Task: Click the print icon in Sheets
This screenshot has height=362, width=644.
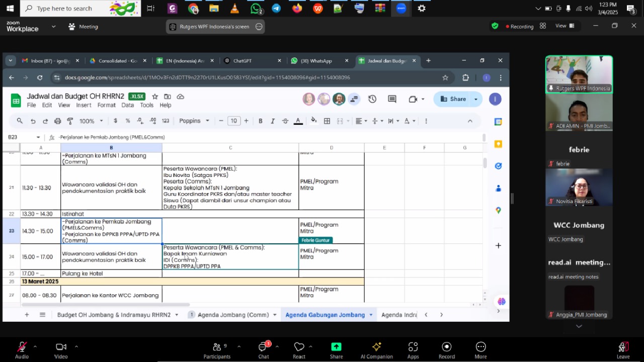Action: point(57,121)
